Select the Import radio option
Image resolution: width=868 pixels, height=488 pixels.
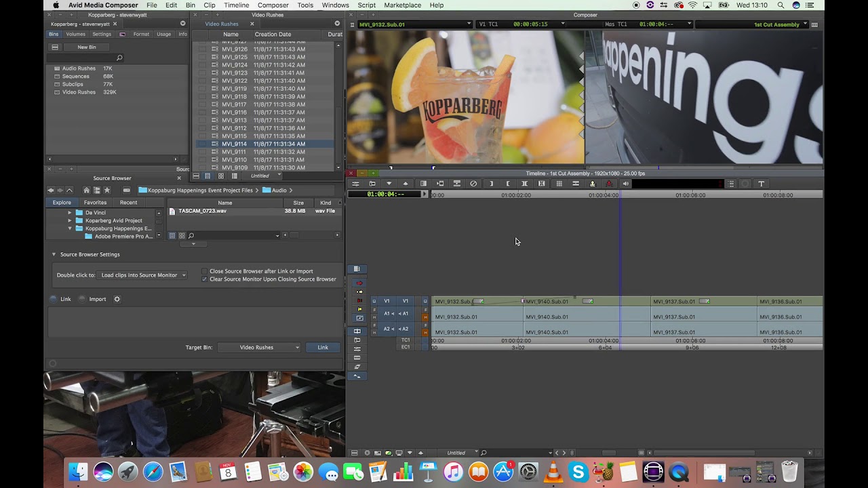tap(82, 299)
